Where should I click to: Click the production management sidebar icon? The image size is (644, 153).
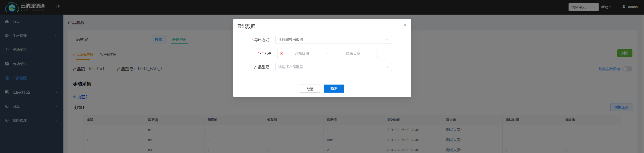tap(7, 36)
